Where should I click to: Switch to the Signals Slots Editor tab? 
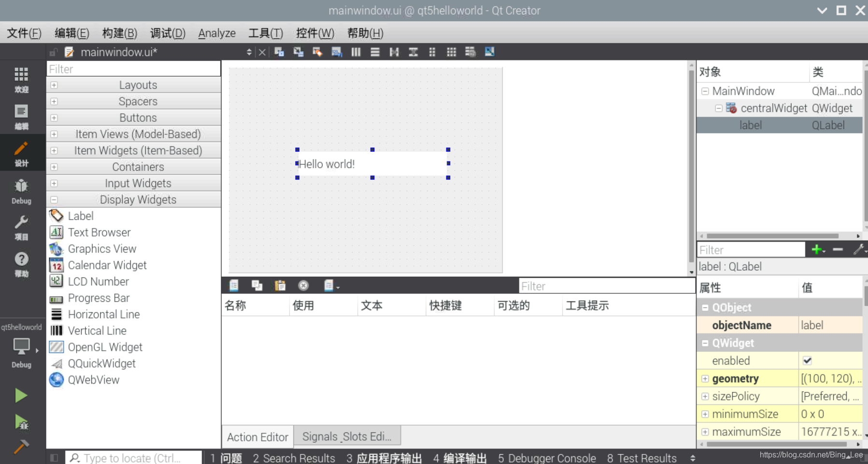(x=347, y=436)
